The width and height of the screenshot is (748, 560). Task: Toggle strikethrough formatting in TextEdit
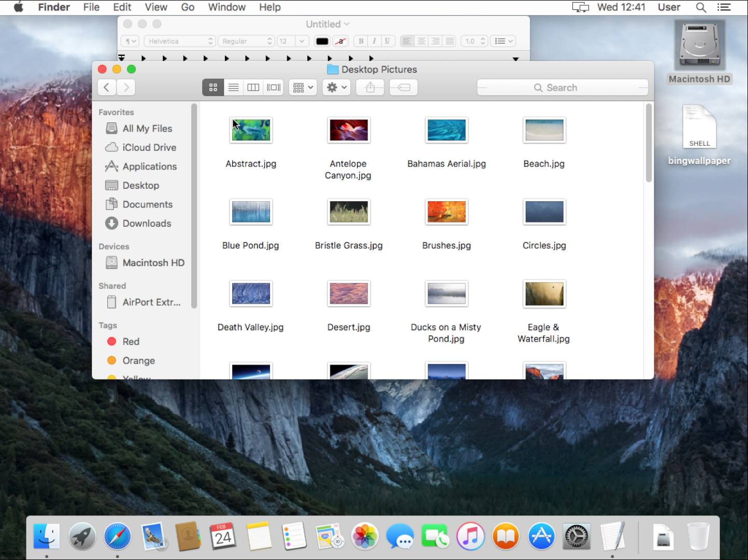coord(341,41)
